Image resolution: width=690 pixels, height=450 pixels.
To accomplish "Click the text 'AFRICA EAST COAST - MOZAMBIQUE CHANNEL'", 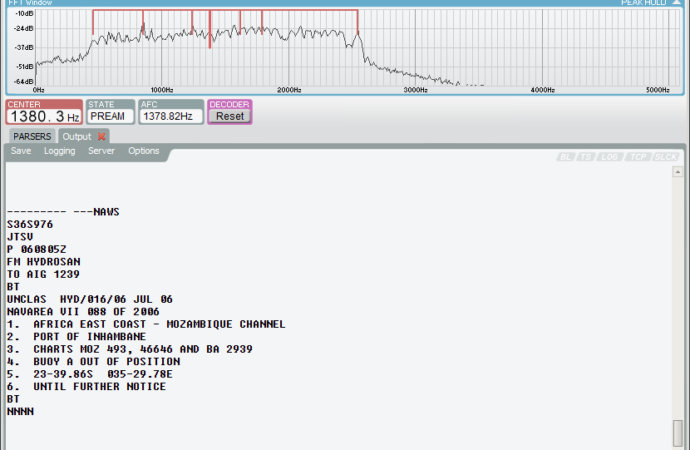I will coord(159,324).
